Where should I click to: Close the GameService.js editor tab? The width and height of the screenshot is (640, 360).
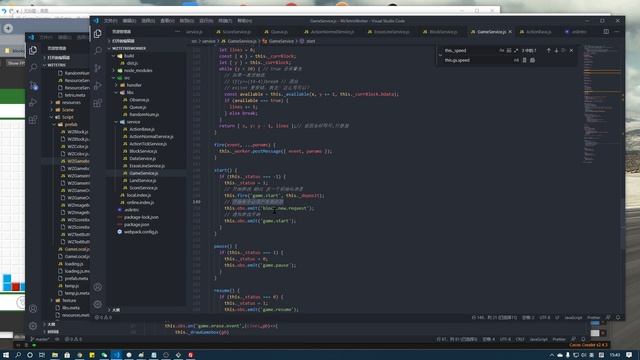click(510, 31)
